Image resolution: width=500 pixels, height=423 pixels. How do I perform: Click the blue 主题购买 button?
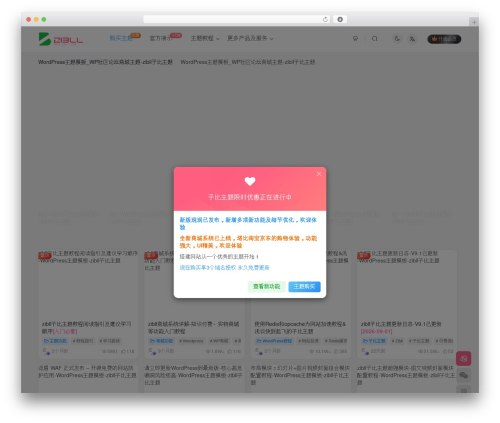(304, 286)
